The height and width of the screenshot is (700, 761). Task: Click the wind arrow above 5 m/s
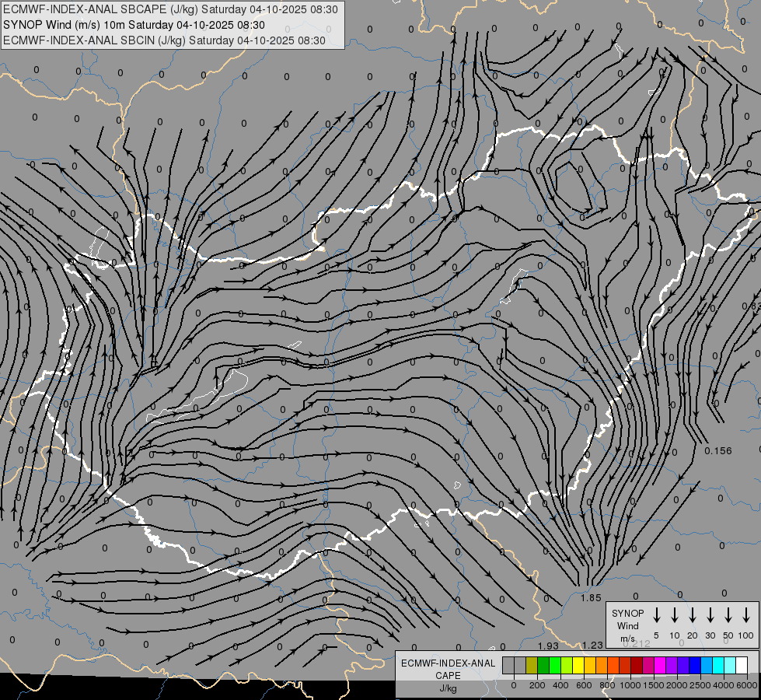656,615
